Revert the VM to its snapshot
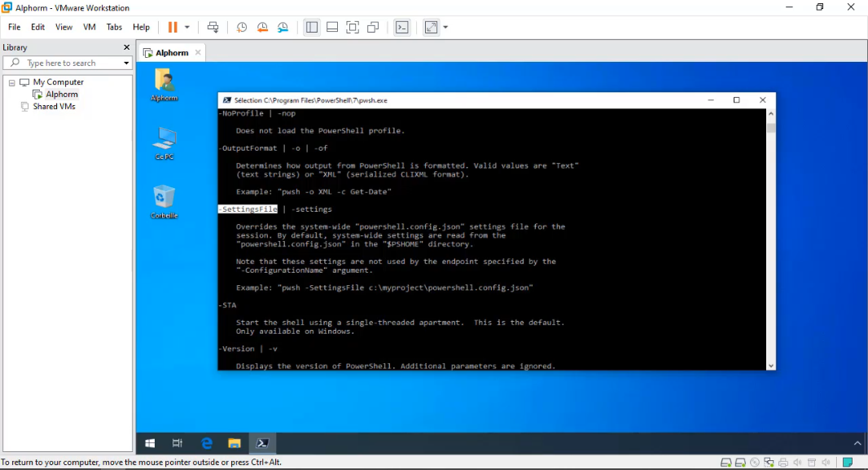Viewport: 868px width, 470px height. coord(262,27)
